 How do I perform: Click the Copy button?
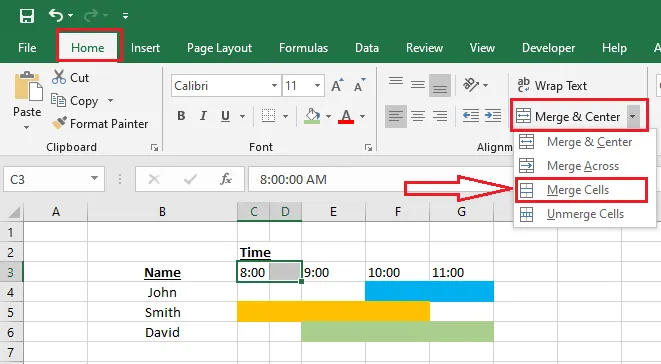(x=76, y=101)
